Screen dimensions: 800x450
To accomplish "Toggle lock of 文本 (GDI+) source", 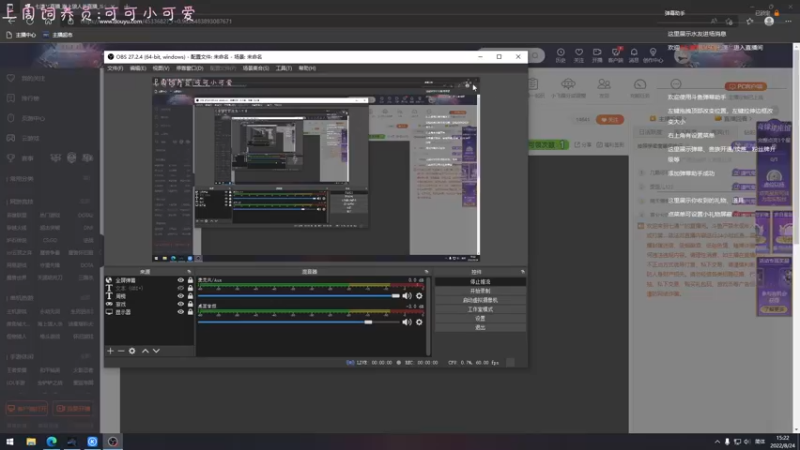I will pyautogui.click(x=190, y=288).
